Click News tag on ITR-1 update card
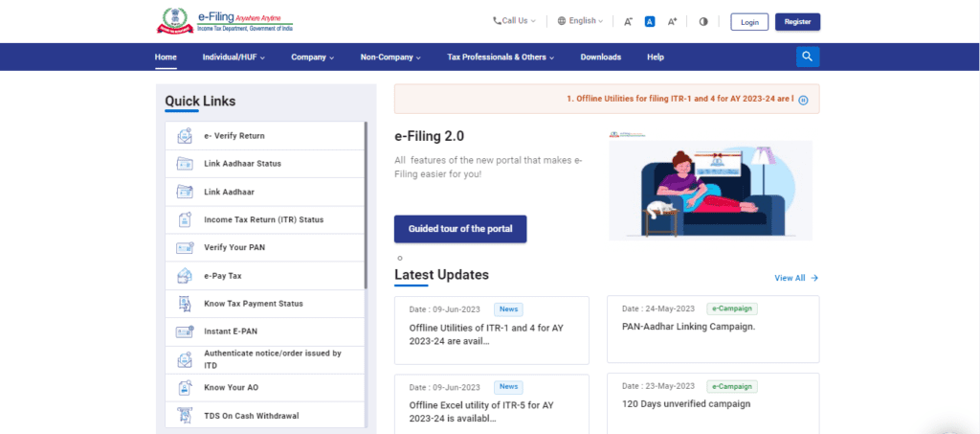The width and height of the screenshot is (980, 434). [509, 308]
